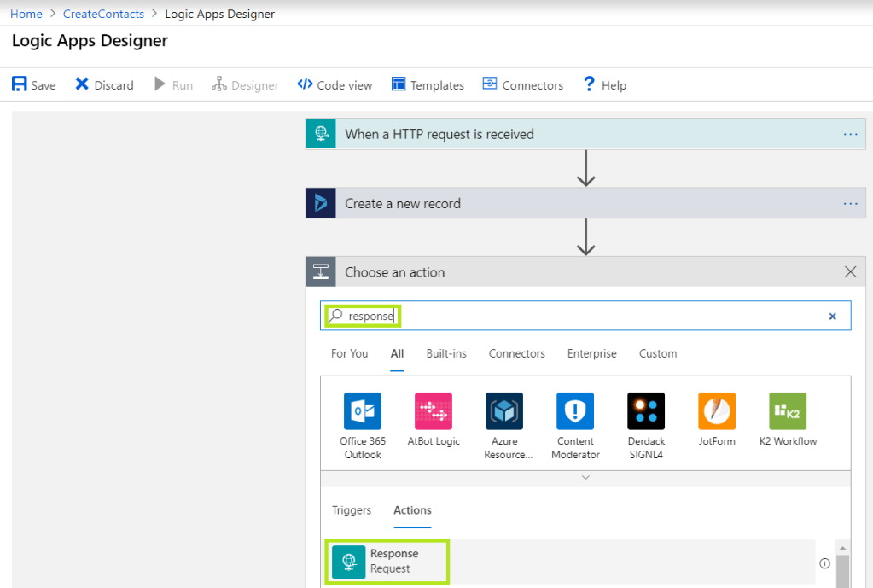
Task: Select the Response Request action
Action: (387, 562)
